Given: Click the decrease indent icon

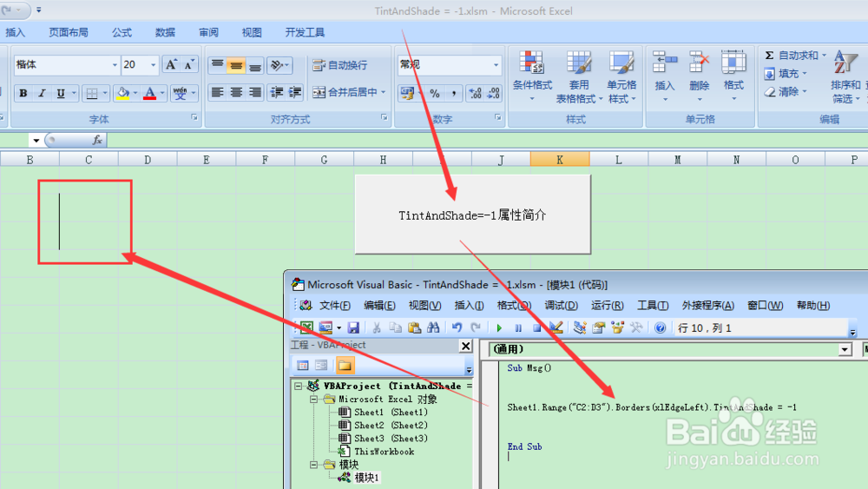Looking at the screenshot, I should (x=276, y=92).
